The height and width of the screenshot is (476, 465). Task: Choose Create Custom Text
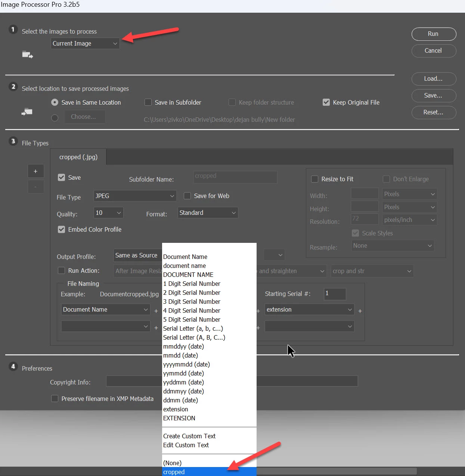[209, 436]
